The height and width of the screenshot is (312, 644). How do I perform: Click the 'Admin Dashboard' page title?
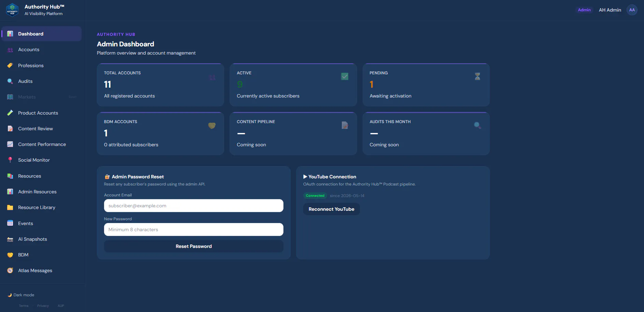(x=126, y=44)
